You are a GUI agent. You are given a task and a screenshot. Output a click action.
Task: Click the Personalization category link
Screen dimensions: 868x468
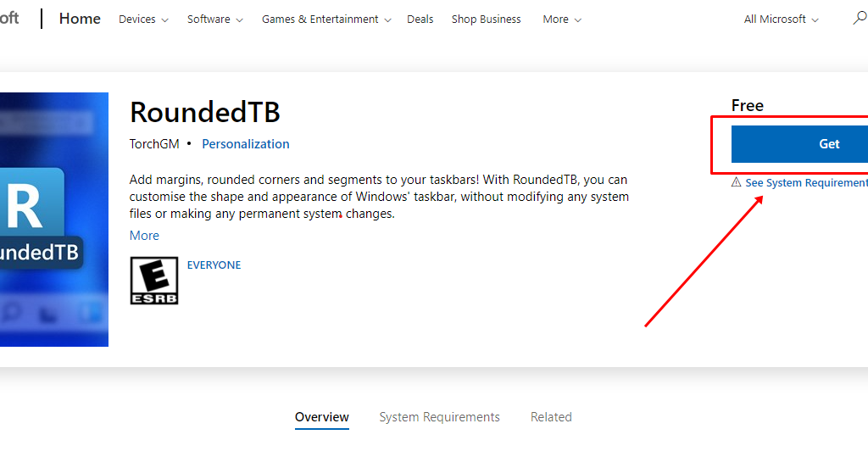(246, 144)
